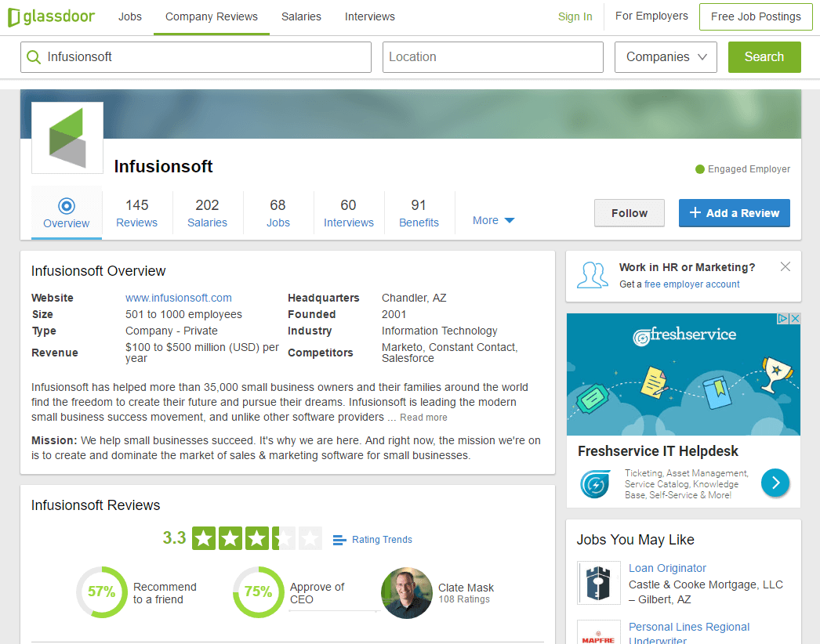
Task: Click Freshservice IT Helpdesk headline
Action: click(x=658, y=451)
